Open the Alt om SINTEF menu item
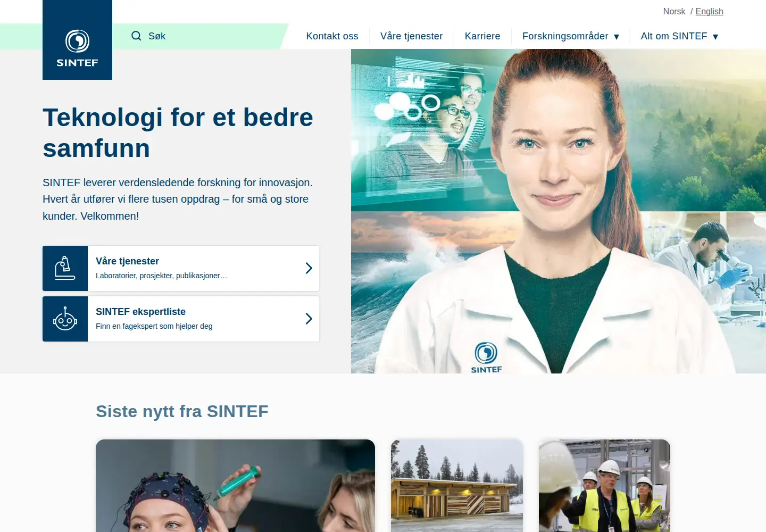The width and height of the screenshot is (766, 532). pos(674,36)
